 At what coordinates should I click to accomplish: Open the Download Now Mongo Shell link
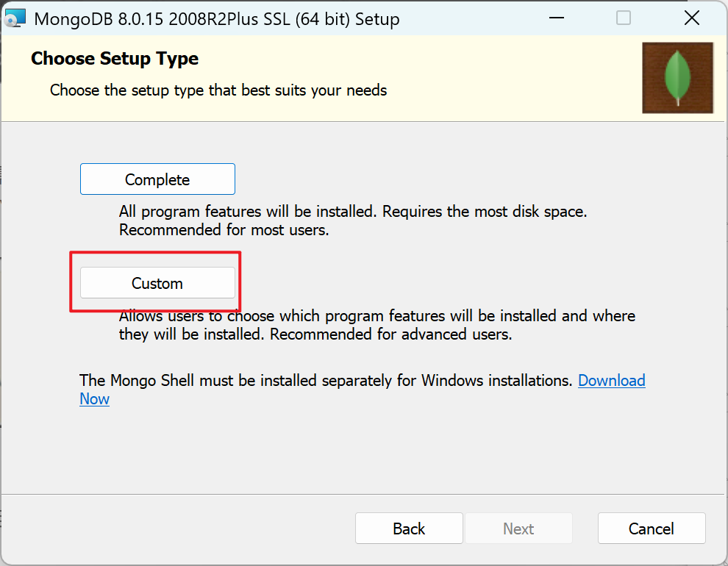612,381
